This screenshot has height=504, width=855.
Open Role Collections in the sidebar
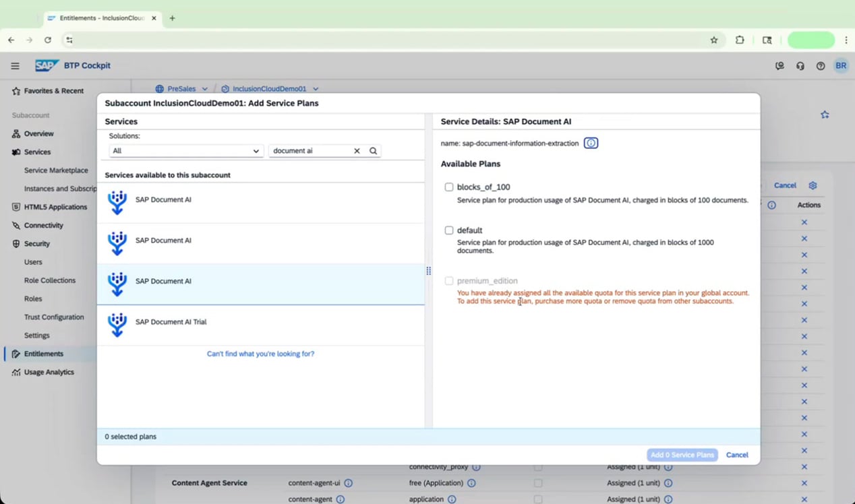[x=50, y=280]
